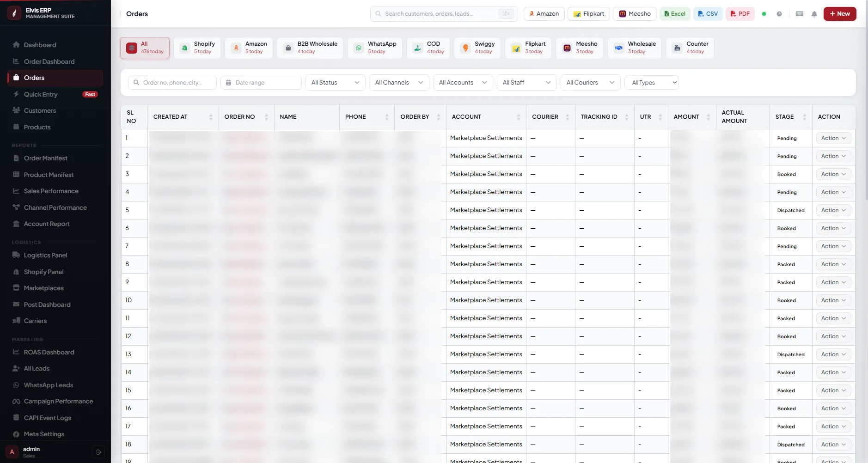Open the Shopify Panel in sidebar

pos(55,272)
